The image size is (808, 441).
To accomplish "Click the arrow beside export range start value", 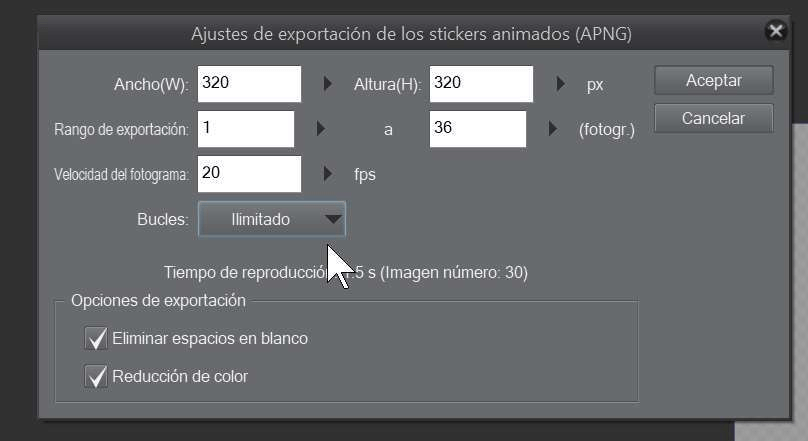I will click(320, 129).
